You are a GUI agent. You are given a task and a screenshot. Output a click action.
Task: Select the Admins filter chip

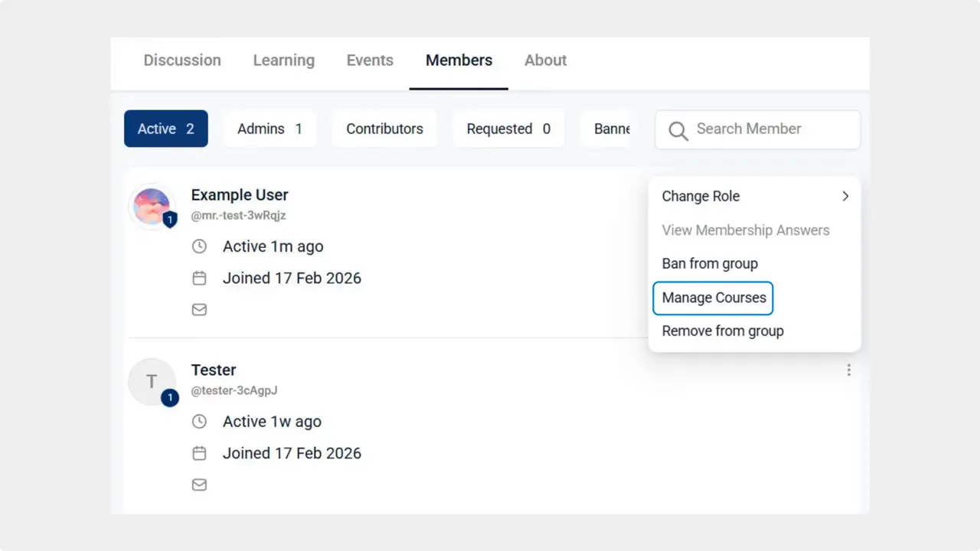269,129
